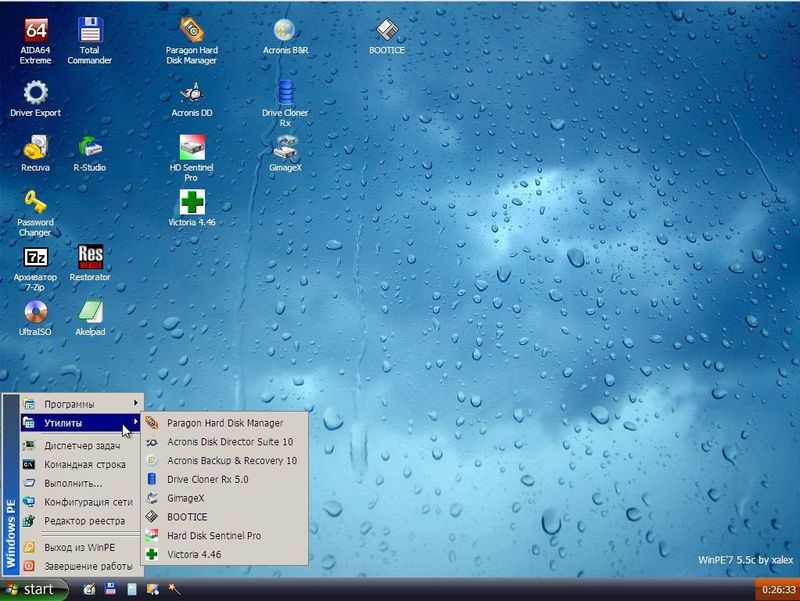Choose Выход из WinPE in the start menu
Image resolution: width=800 pixels, height=601 pixels.
(x=81, y=547)
